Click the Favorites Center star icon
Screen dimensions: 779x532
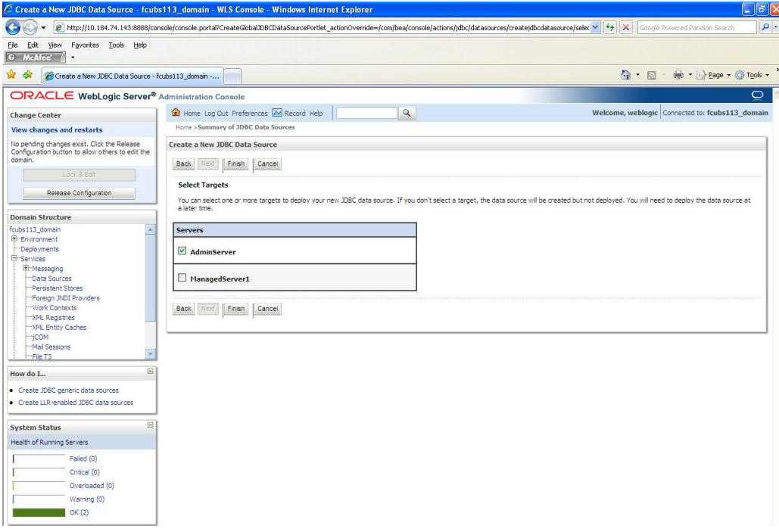coord(11,75)
